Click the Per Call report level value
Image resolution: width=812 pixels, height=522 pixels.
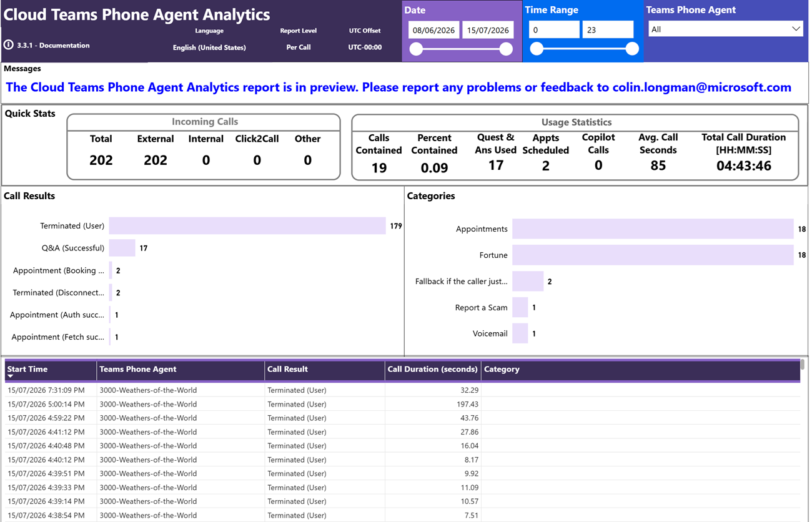(299, 47)
